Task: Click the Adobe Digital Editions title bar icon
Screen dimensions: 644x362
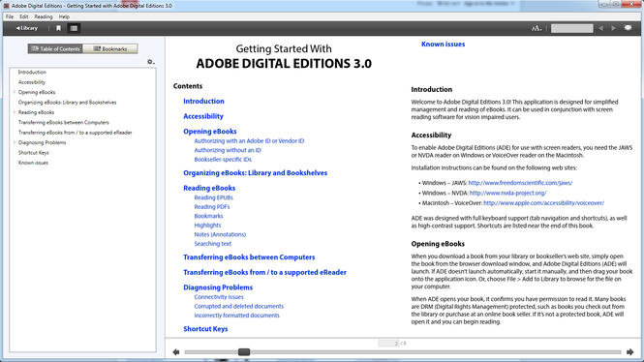Action: 6,6
